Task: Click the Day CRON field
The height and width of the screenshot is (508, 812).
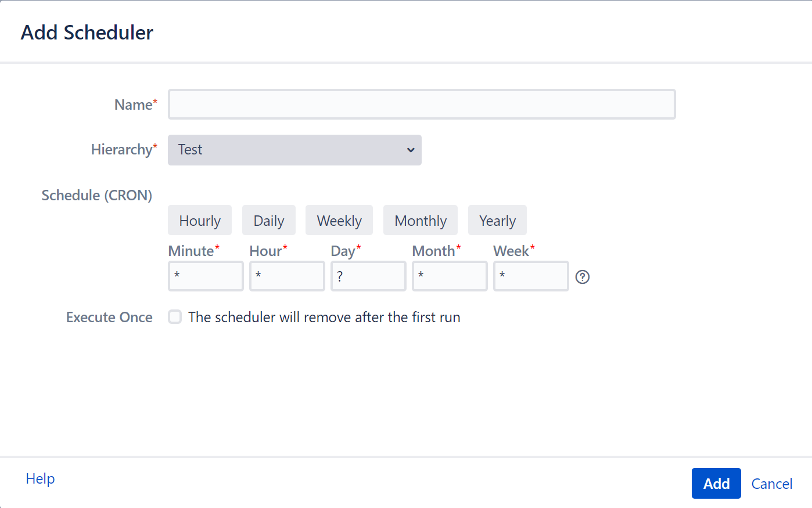Action: (x=368, y=276)
